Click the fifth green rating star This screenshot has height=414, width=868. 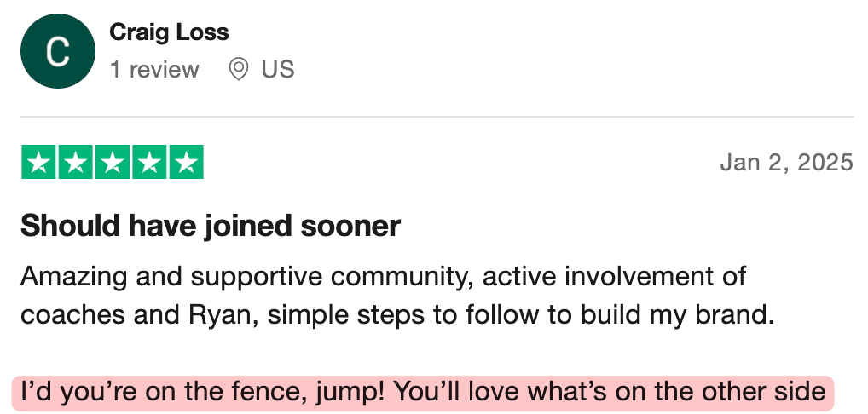point(185,163)
